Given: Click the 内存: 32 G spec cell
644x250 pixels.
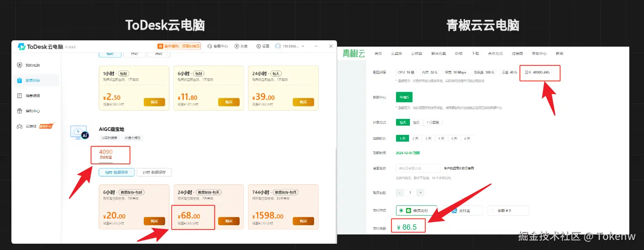Looking at the screenshot, I should [430, 72].
